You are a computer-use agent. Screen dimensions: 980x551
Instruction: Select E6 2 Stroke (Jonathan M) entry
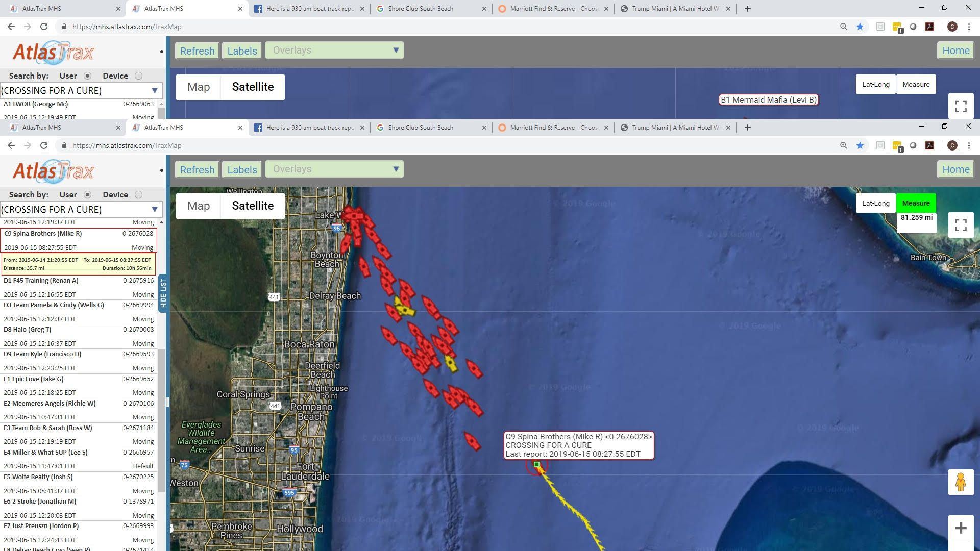pos(79,508)
